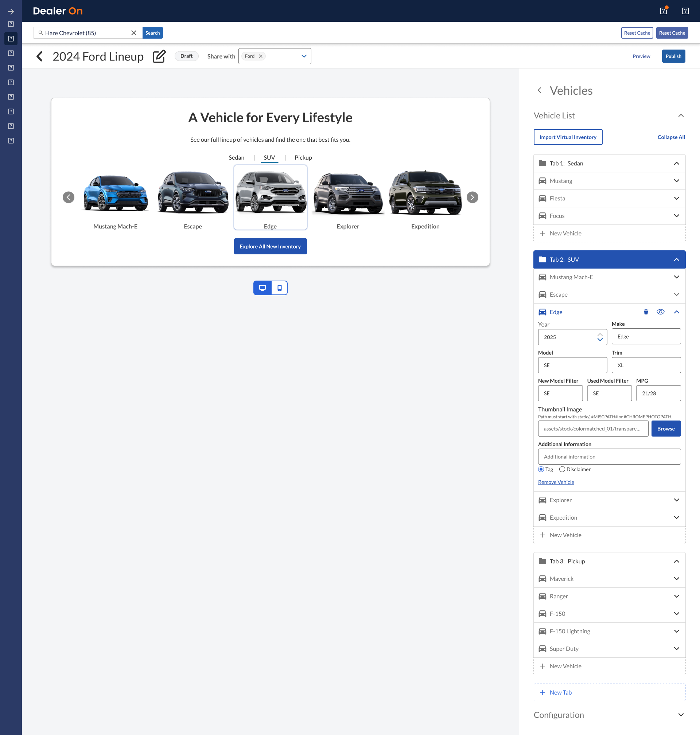Click the Remove Vehicle link

point(556,482)
